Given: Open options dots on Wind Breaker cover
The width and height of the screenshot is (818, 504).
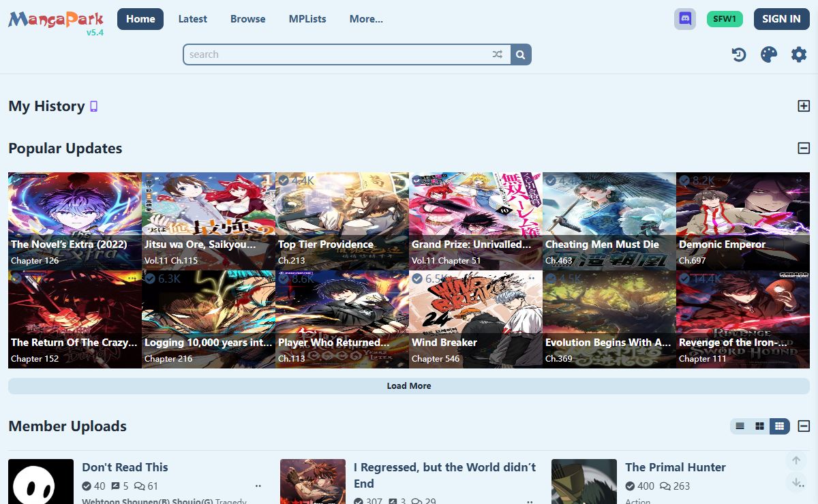Looking at the screenshot, I should point(531,279).
